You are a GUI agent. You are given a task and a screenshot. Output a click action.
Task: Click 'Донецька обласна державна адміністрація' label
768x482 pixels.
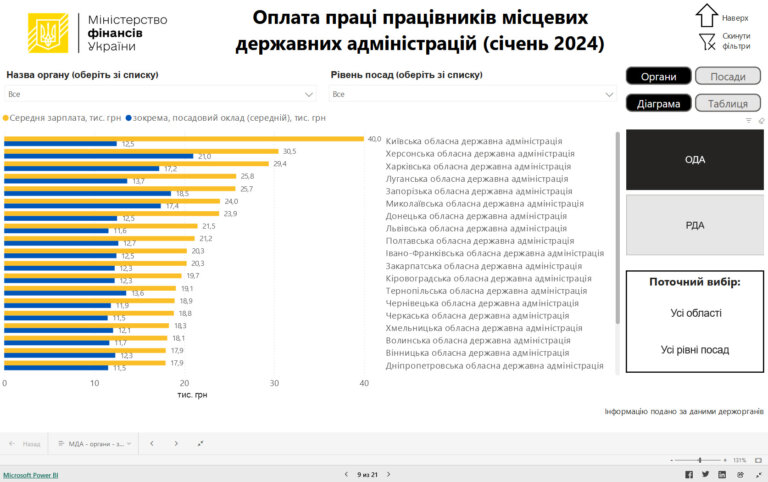coord(476,216)
